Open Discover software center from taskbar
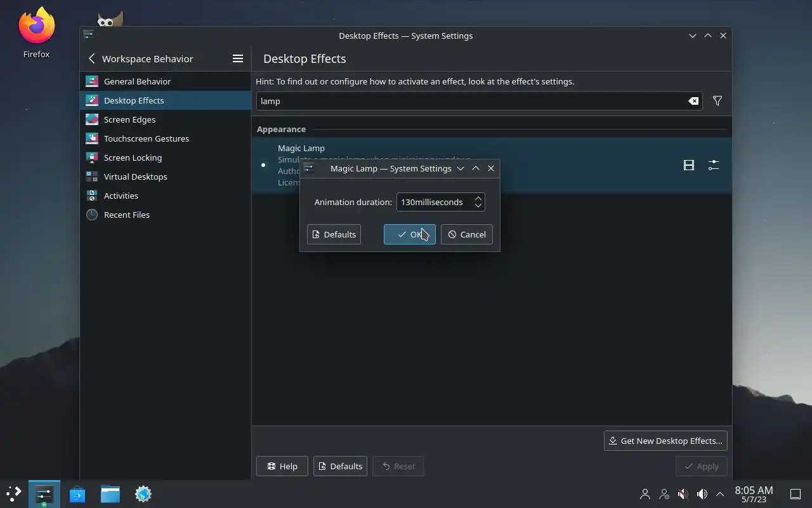Image resolution: width=812 pixels, height=508 pixels. click(x=77, y=493)
